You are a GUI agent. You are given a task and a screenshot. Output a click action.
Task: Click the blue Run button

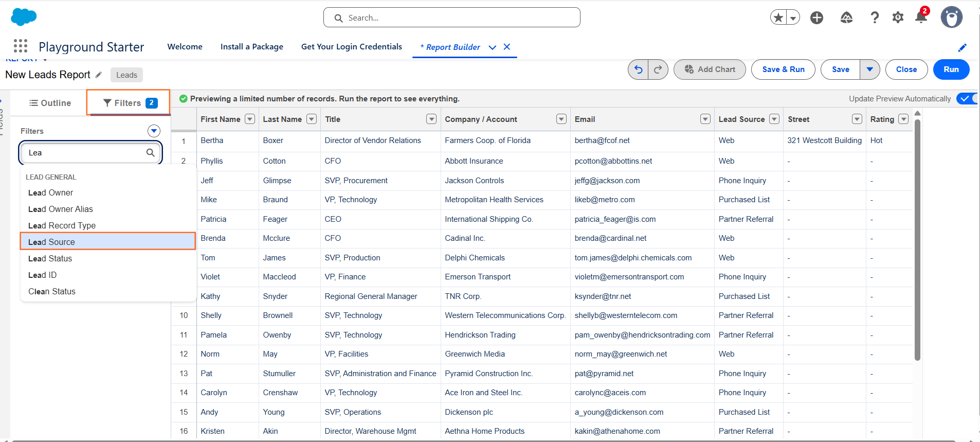tap(951, 69)
